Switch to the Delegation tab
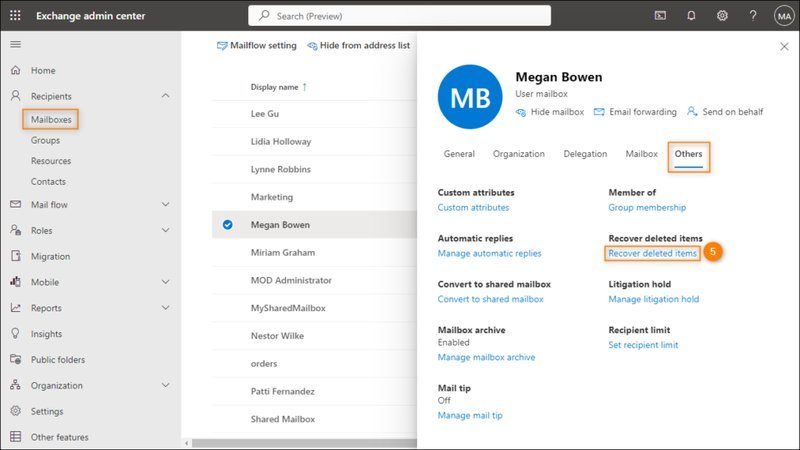 (585, 154)
